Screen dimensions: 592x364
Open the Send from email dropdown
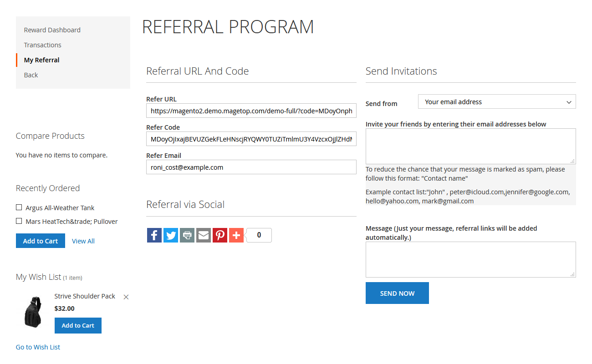point(496,102)
